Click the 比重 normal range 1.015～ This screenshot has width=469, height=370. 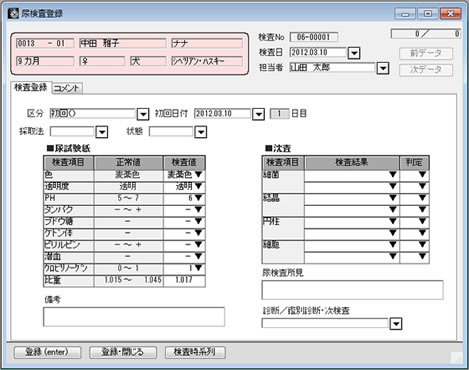point(118,280)
